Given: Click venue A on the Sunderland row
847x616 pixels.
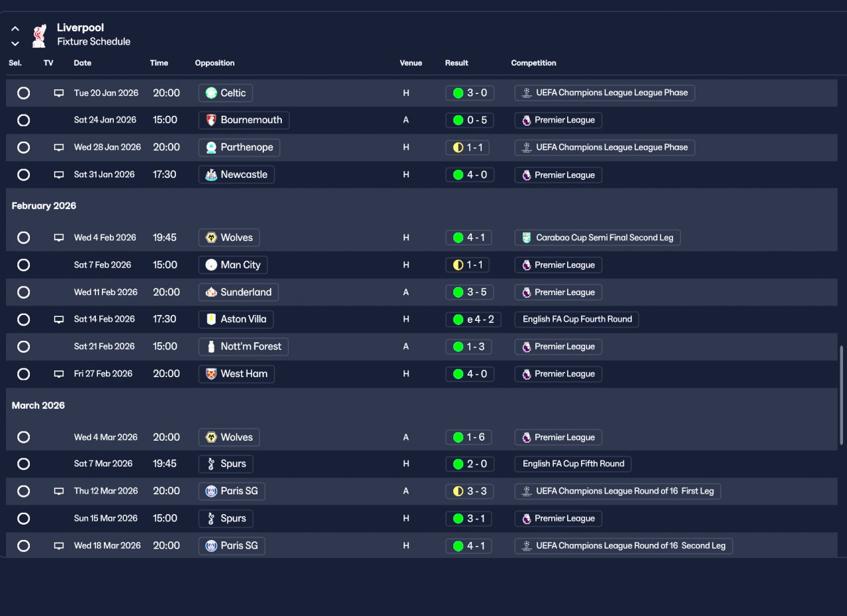Looking at the screenshot, I should point(406,292).
